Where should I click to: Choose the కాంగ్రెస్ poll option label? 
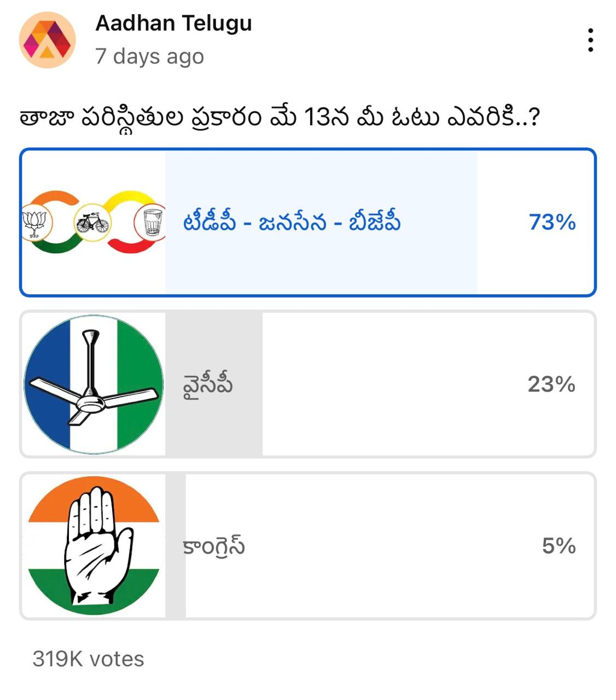coord(214,546)
